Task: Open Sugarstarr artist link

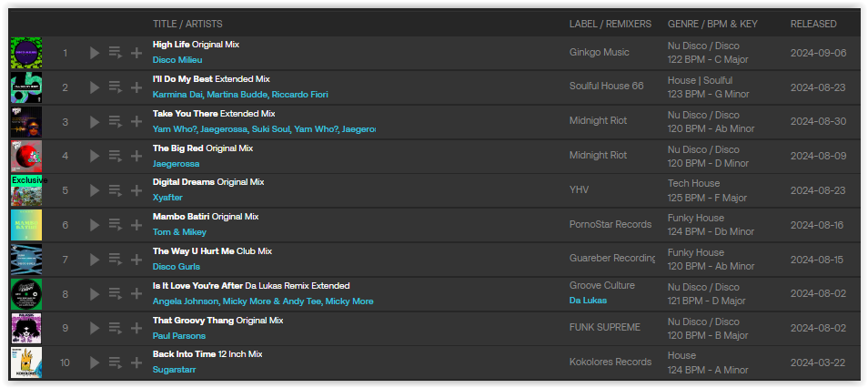Action: [x=174, y=369]
